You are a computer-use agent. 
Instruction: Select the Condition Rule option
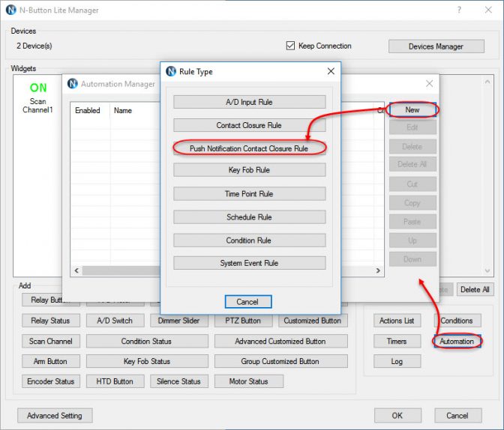(x=249, y=240)
